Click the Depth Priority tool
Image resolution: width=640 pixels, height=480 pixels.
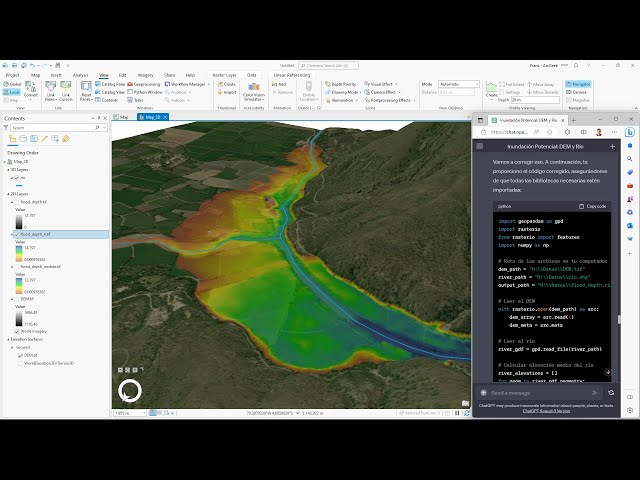341,84
